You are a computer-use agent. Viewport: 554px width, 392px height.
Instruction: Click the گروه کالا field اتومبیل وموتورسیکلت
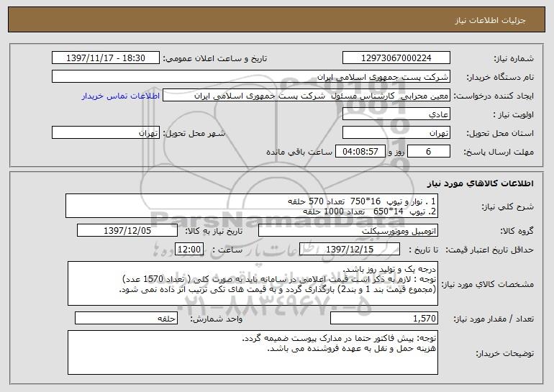click(348, 231)
